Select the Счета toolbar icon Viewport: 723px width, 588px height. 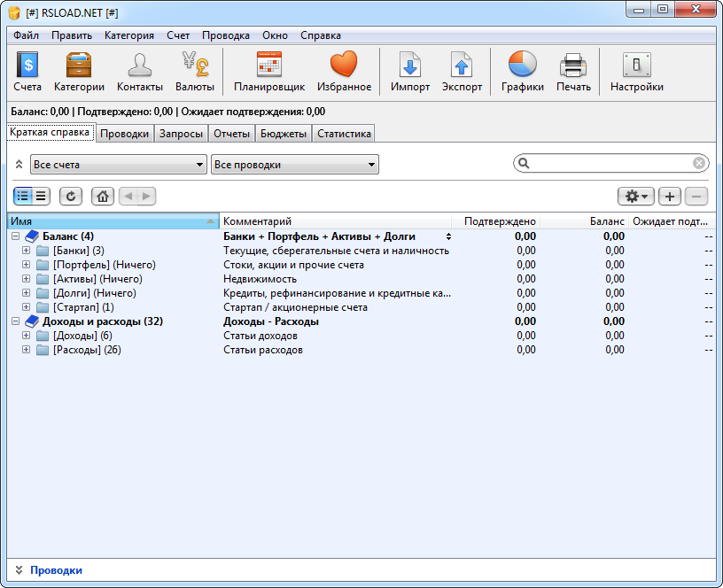tap(27, 71)
